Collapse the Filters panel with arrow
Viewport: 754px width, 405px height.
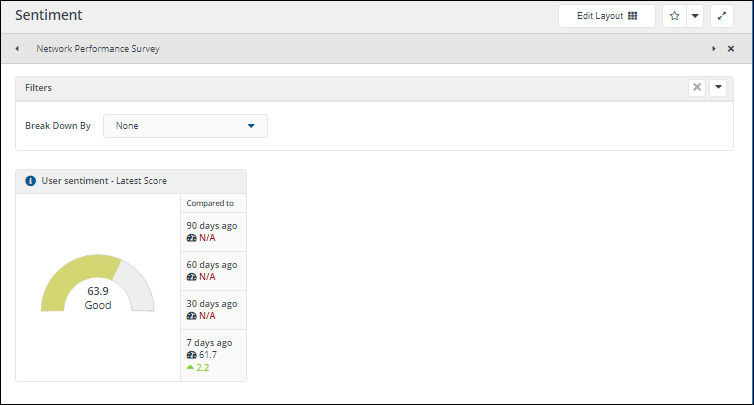click(x=719, y=88)
